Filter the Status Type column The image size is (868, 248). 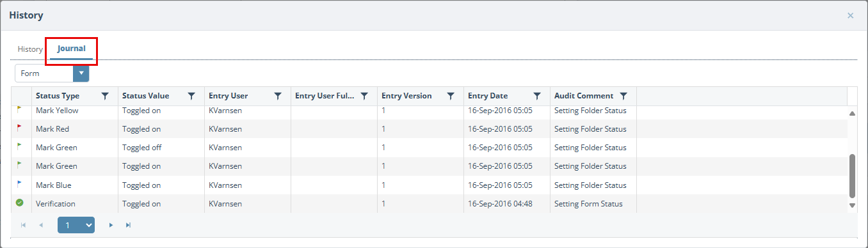tap(105, 96)
